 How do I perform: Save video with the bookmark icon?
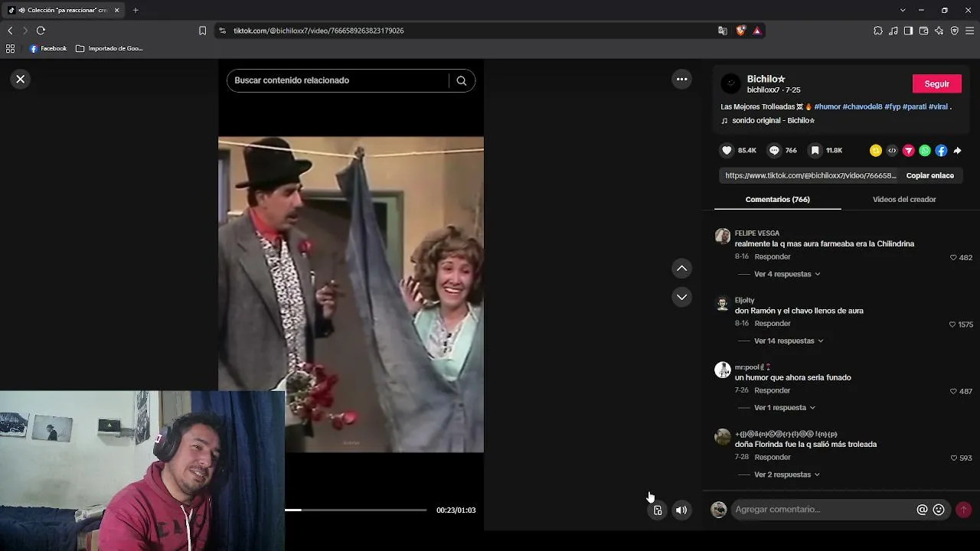(815, 151)
